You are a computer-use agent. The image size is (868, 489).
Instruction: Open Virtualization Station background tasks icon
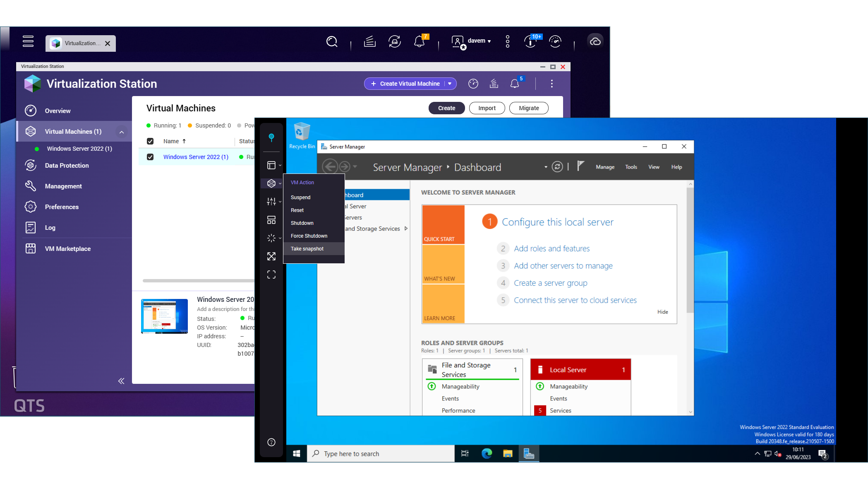pos(494,84)
